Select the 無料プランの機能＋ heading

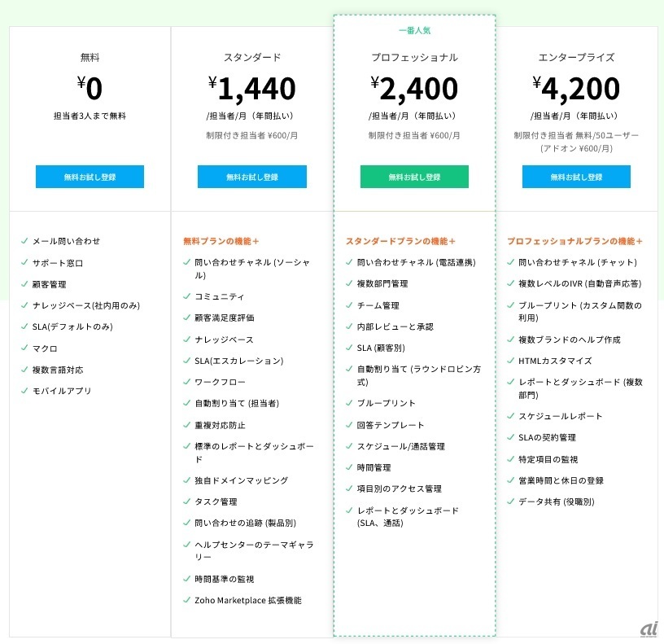221,241
